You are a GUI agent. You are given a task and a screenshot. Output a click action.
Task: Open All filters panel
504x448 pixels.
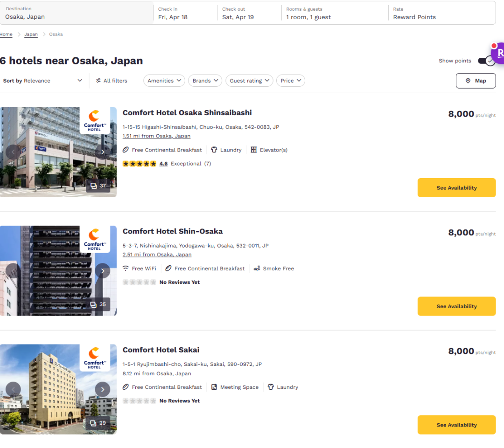112,81
